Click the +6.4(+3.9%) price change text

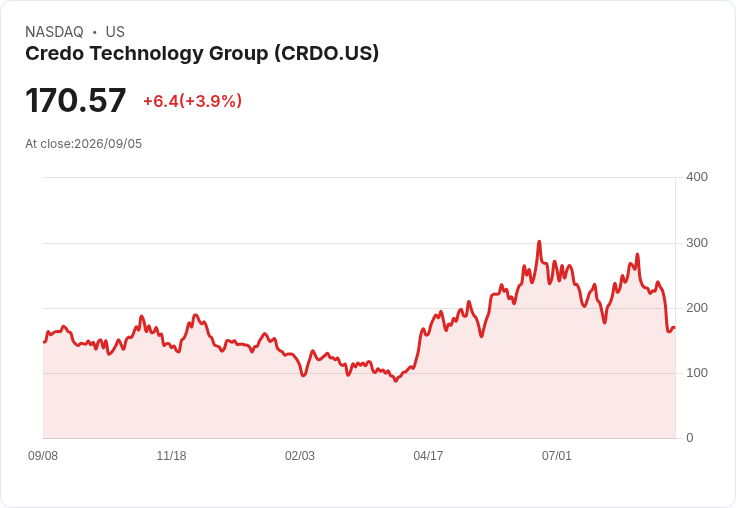(192, 101)
